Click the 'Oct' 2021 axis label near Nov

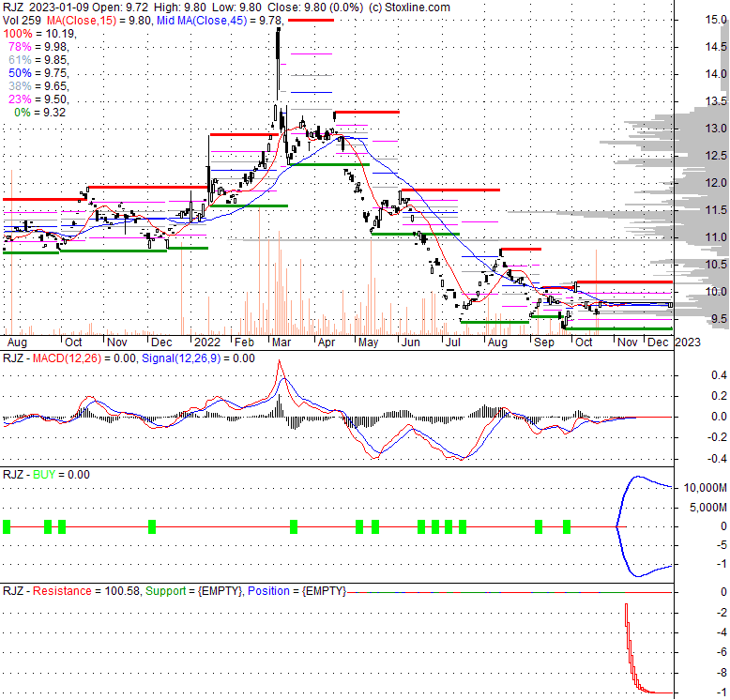pos(73,342)
